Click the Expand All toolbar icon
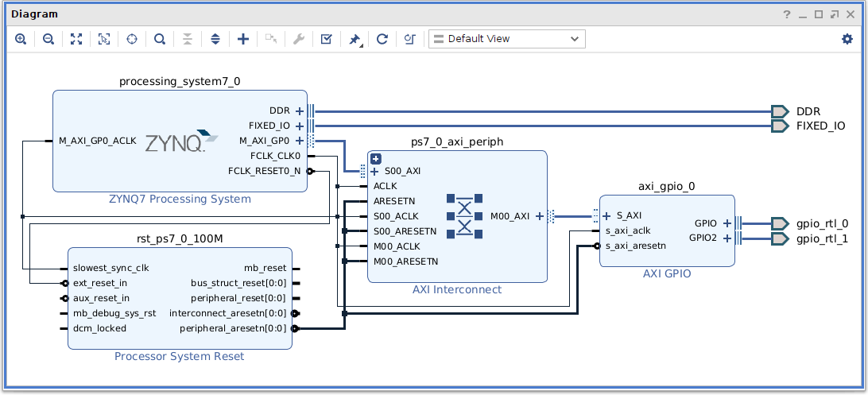868x395 pixels. [x=215, y=39]
